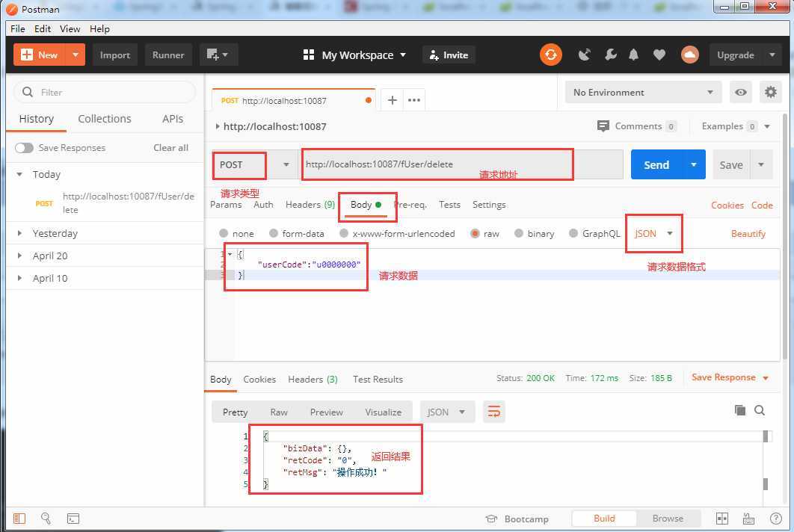Open keyboard shortcuts icon
This screenshot has height=532, width=794.
point(748,519)
